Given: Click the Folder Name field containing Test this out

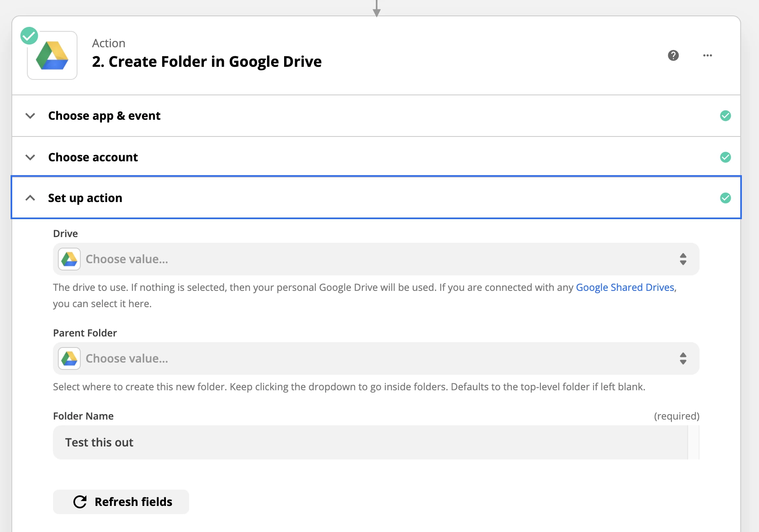Looking at the screenshot, I should pyautogui.click(x=367, y=442).
